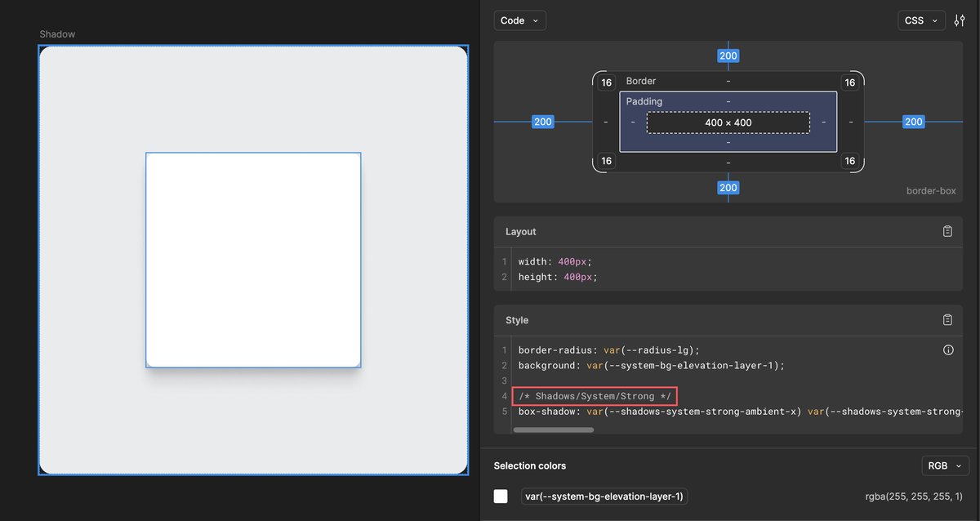
Task: Click the bottom-left 16 radius value
Action: [x=606, y=161]
